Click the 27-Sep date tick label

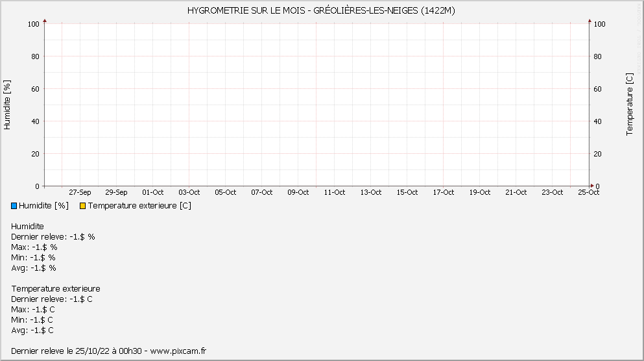tap(80, 192)
